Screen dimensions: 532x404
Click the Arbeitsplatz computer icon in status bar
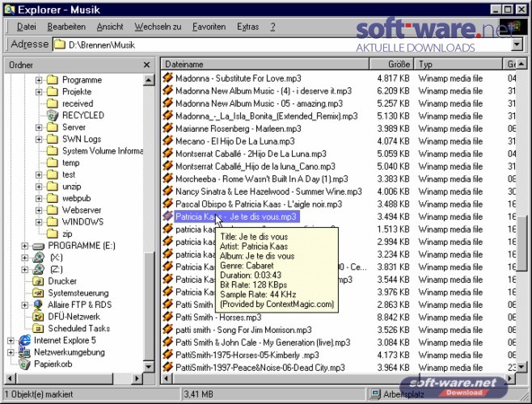(375, 394)
